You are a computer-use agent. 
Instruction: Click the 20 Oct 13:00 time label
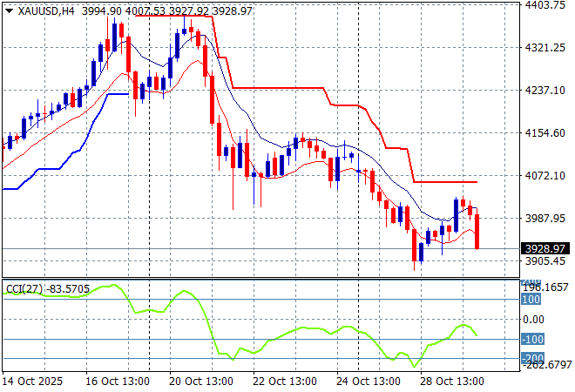click(x=201, y=381)
